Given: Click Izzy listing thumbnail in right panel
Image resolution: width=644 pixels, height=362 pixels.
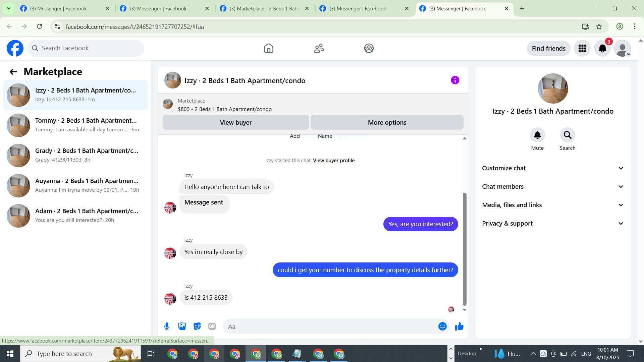Looking at the screenshot, I should tap(553, 88).
